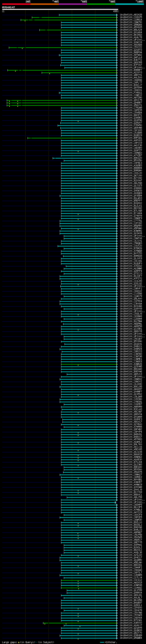146x644 pixels.
Task: Select the UniRef100_C4C341 label
Action: (x=131, y=261)
